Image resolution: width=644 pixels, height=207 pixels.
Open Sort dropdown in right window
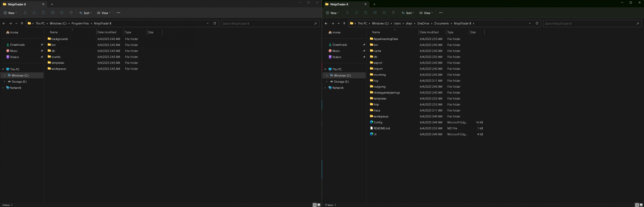(408, 13)
